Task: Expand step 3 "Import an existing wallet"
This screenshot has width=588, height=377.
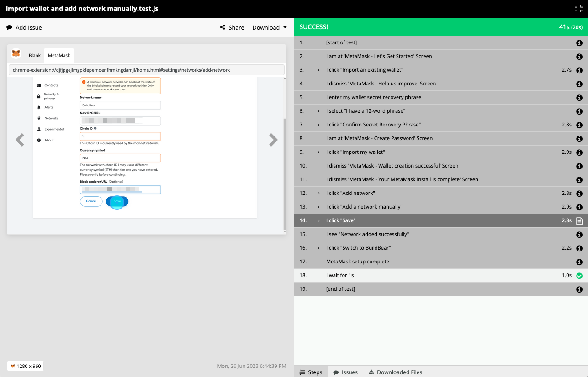Action: [x=318, y=70]
